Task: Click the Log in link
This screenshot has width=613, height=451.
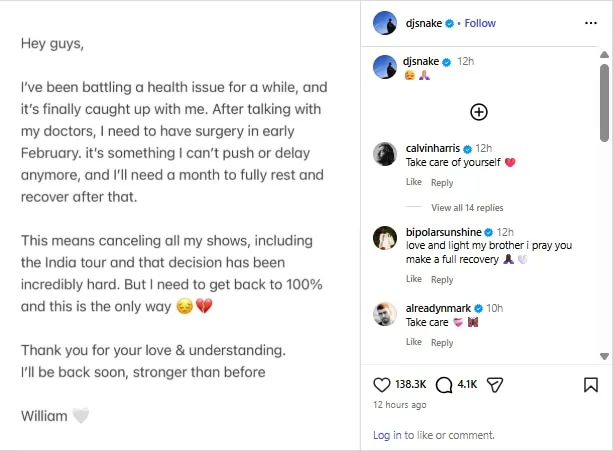Action: (x=387, y=435)
